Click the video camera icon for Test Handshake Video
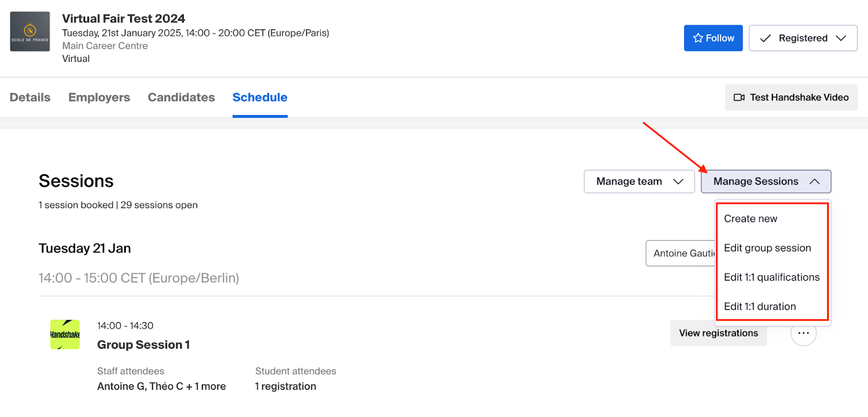This screenshot has width=868, height=417. pyautogui.click(x=739, y=97)
